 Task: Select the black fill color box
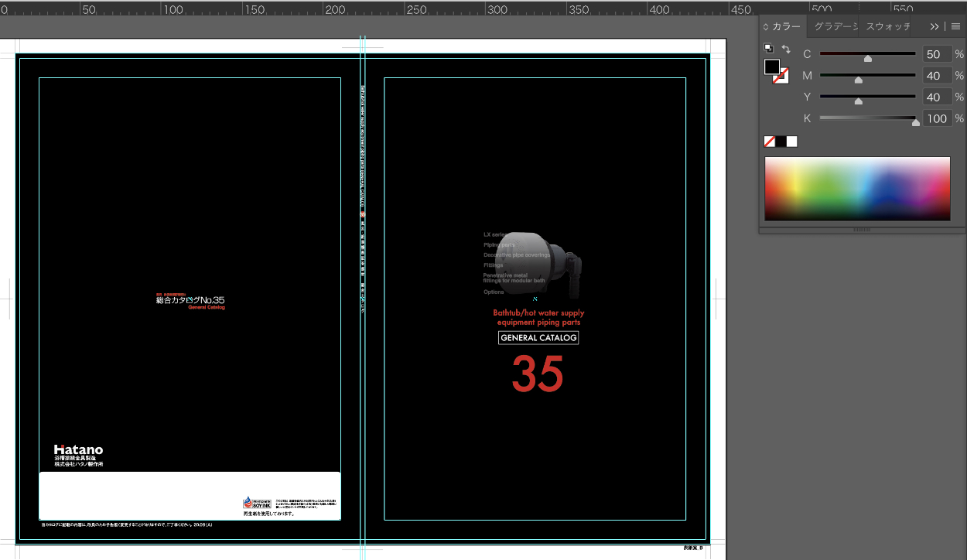(772, 67)
